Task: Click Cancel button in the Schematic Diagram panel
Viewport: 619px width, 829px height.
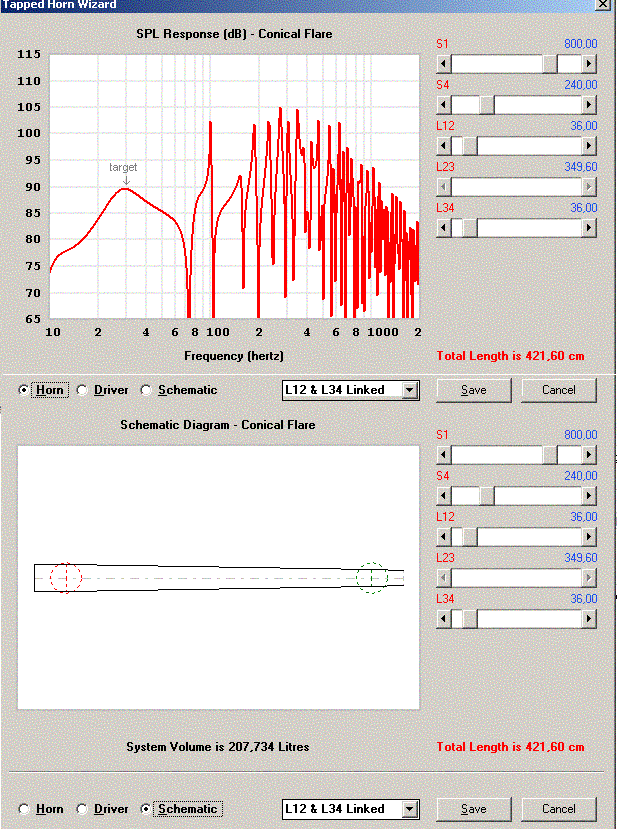Action: 559,809
